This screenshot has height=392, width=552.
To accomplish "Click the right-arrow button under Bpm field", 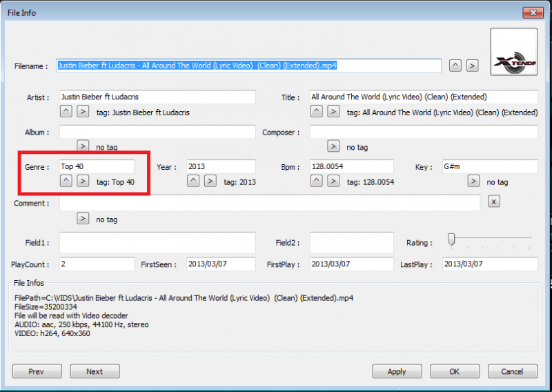I will click(333, 181).
